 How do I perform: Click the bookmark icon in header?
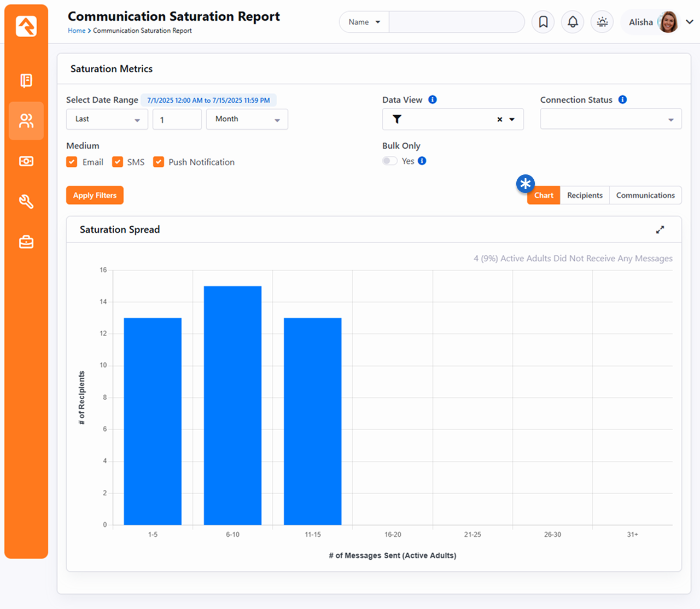coord(543,22)
